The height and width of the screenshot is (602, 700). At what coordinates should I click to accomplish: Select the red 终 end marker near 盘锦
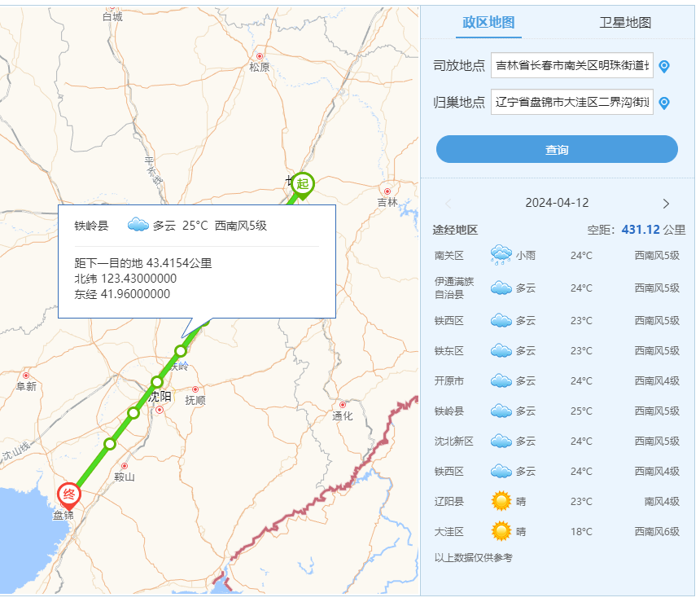pyautogui.click(x=68, y=495)
